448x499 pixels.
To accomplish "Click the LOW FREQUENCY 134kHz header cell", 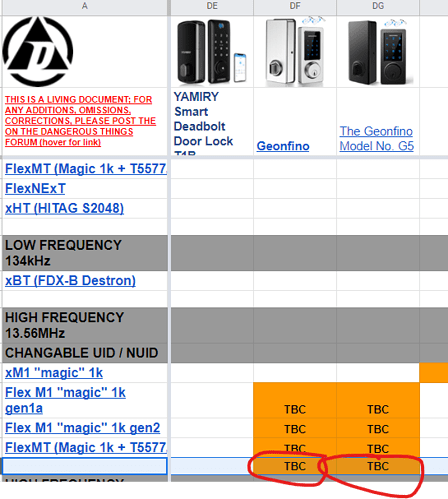I will click(x=85, y=253).
